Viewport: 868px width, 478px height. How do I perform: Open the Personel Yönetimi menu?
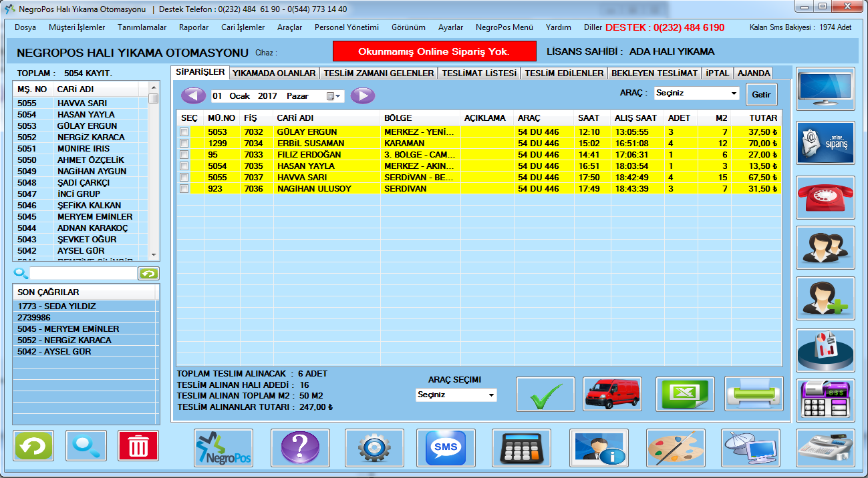coord(347,27)
